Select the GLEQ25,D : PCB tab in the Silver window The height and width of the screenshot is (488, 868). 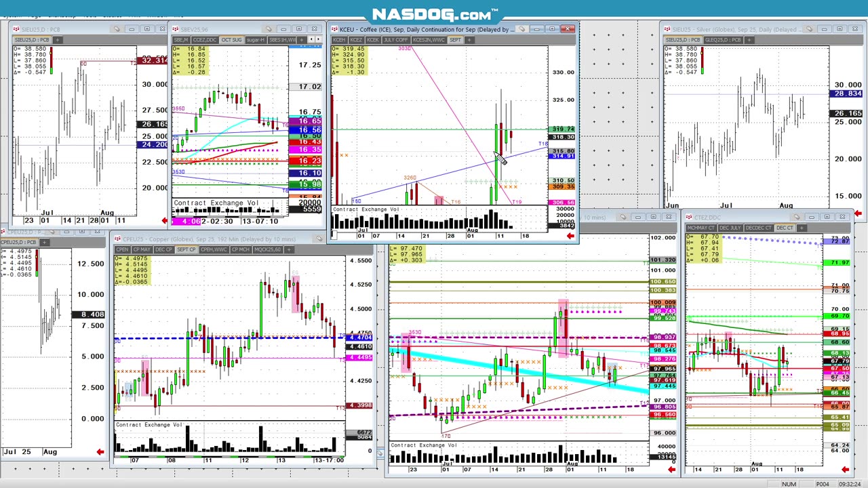click(723, 39)
